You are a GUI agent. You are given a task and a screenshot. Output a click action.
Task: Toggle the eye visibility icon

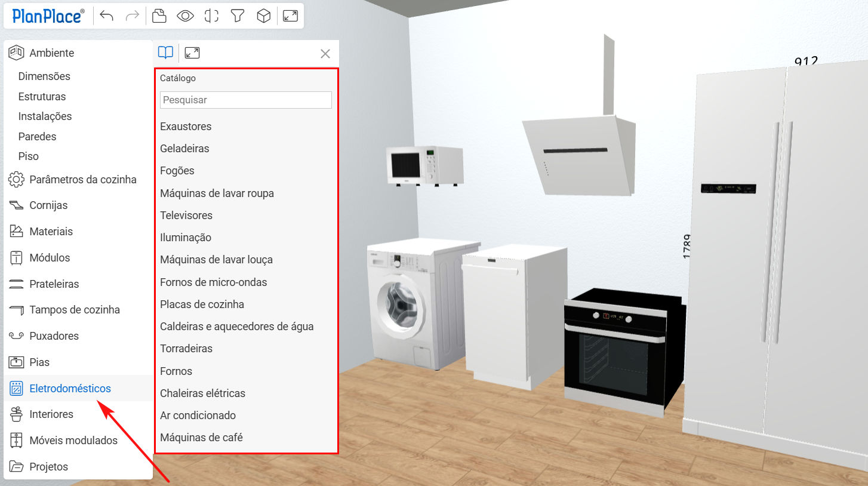point(185,16)
